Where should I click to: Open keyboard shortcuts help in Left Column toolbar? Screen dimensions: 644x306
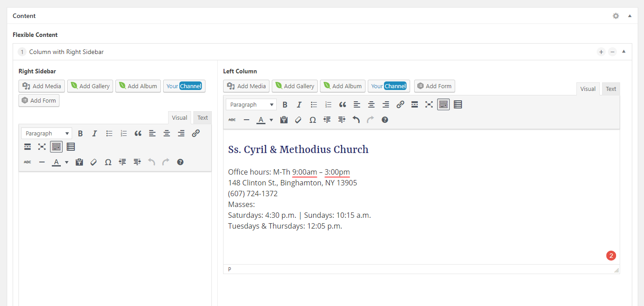[385, 120]
